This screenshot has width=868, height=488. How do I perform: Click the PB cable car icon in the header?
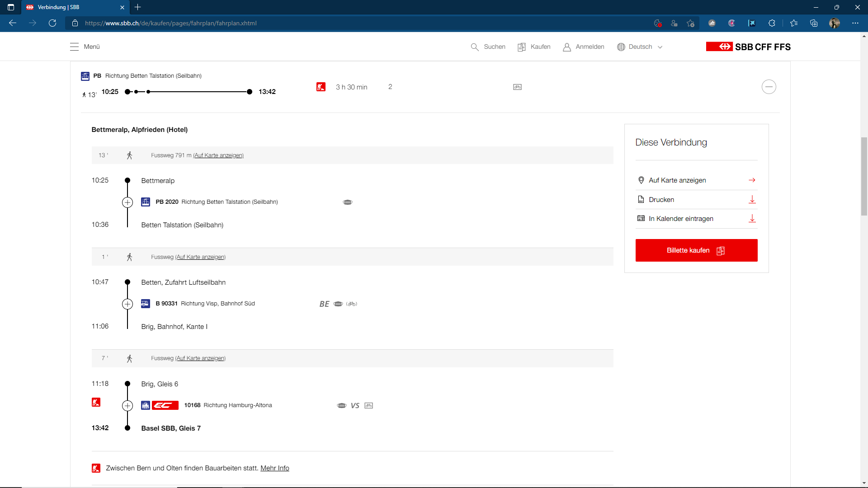85,76
